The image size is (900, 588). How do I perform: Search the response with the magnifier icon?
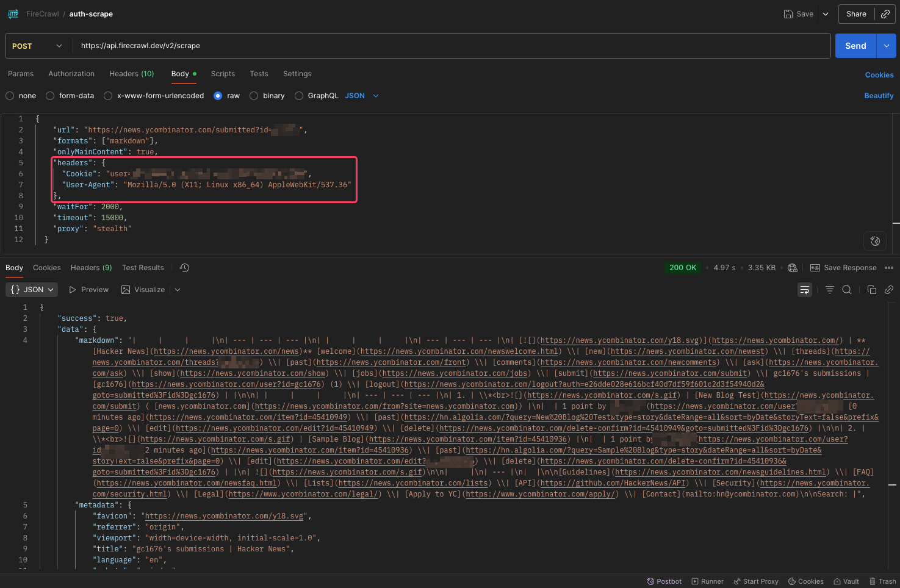847,290
